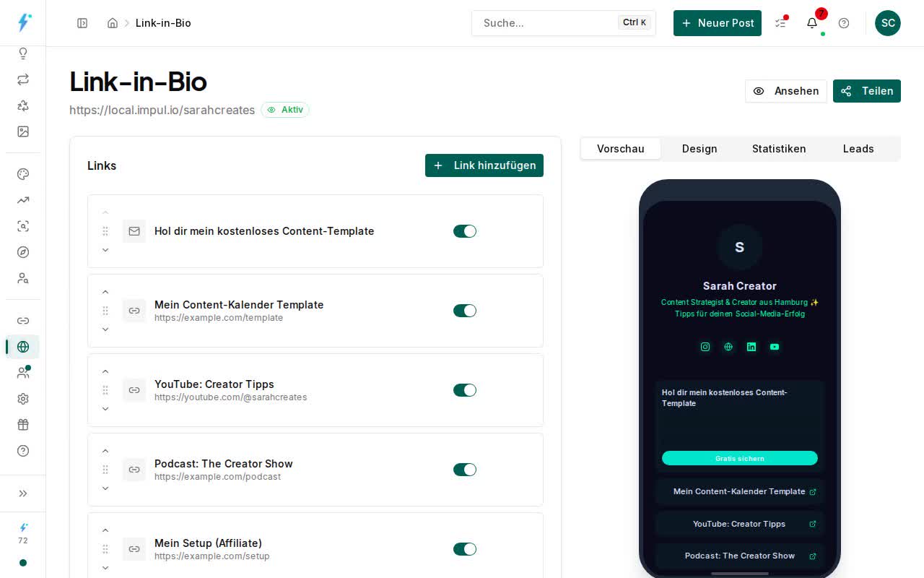Screen dimensions: 924x578
Task: Open the trending chart sidebar icon
Action: click(23, 200)
